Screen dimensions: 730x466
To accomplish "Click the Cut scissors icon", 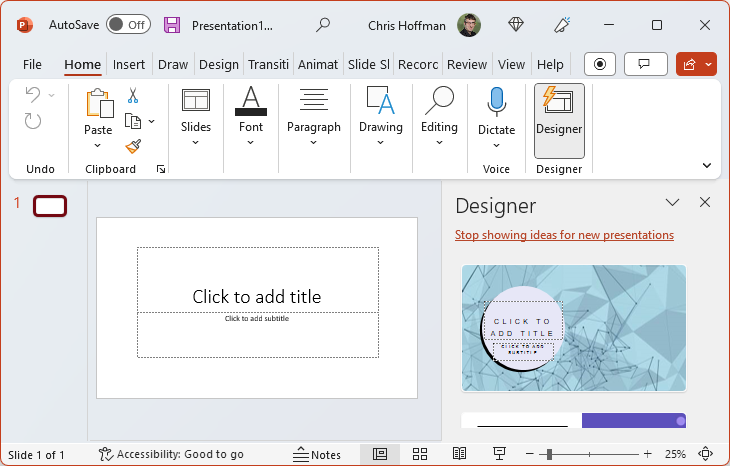I will coord(132,96).
